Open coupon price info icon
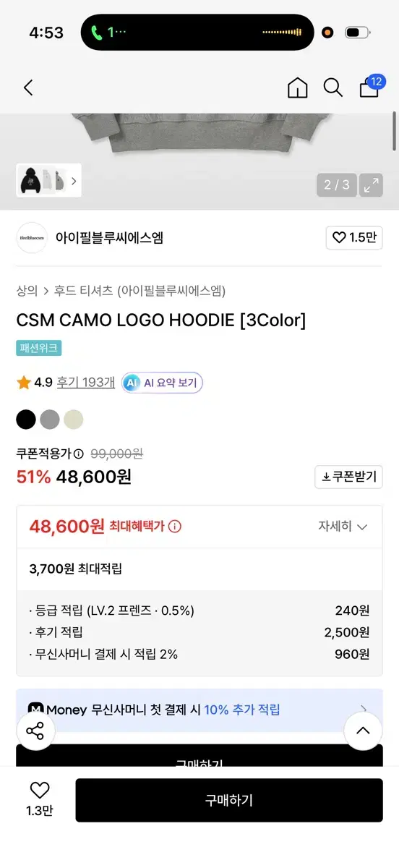The height and width of the screenshot is (868, 399). click(79, 454)
